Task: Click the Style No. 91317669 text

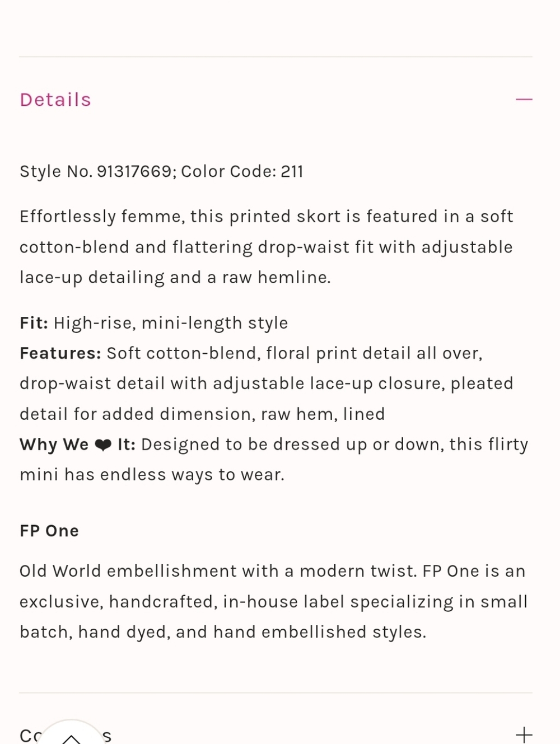Action: pyautogui.click(x=96, y=171)
